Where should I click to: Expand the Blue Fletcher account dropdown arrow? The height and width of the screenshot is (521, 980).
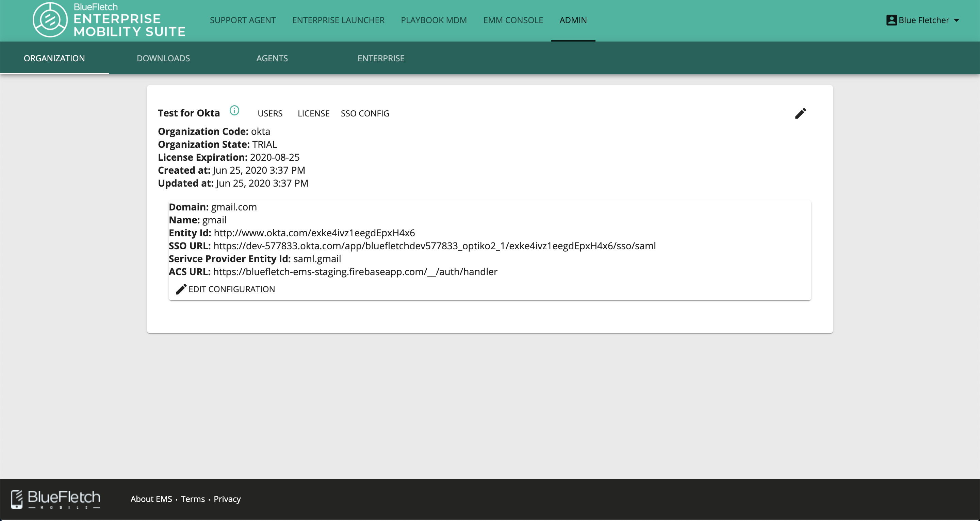pyautogui.click(x=957, y=20)
